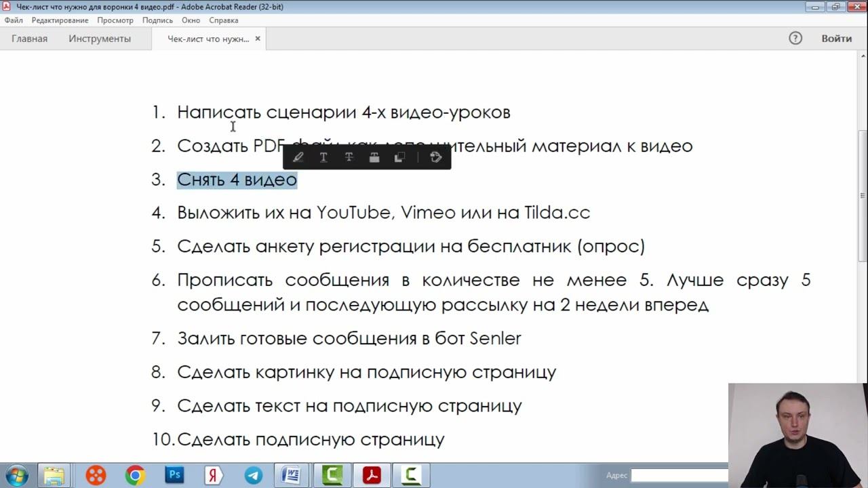Image resolution: width=868 pixels, height=488 pixels.
Task: Click line 'Сделать картинку на подписную страницу'
Action: pyautogui.click(x=366, y=372)
